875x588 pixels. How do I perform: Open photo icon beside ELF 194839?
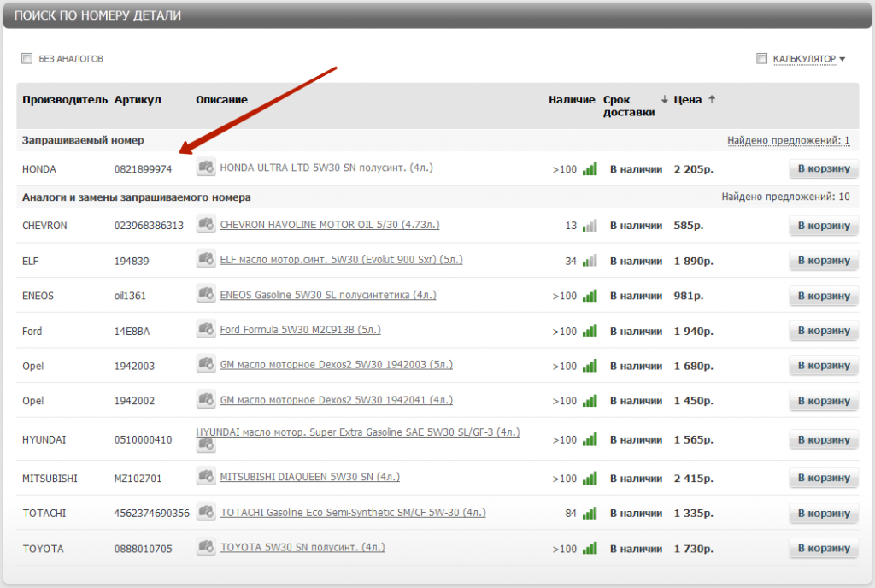(x=206, y=260)
